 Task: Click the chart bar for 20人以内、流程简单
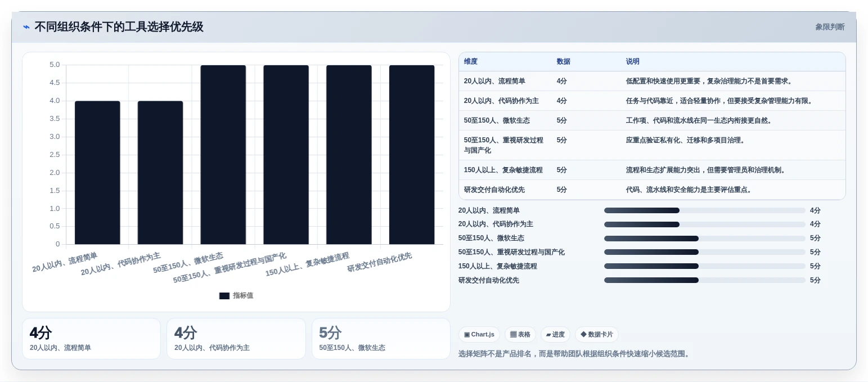click(x=97, y=173)
